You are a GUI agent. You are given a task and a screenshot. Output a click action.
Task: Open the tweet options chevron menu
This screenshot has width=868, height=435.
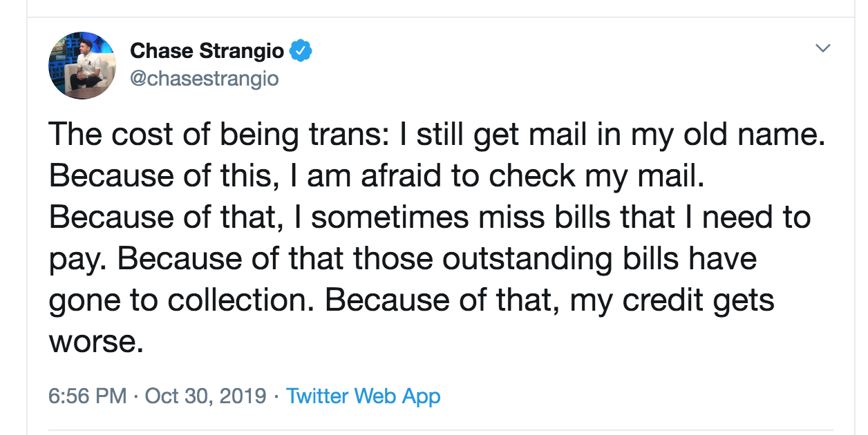(822, 48)
